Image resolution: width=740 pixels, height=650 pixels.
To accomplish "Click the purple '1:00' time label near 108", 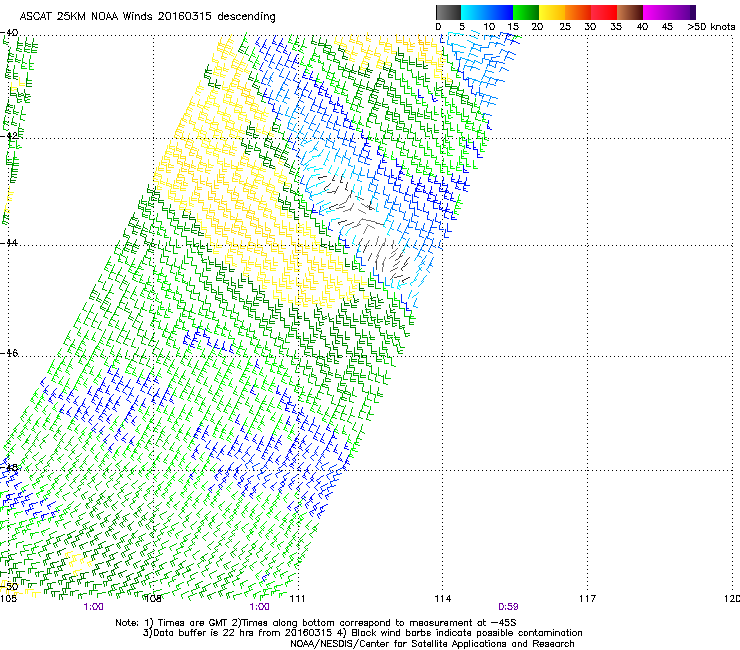I will point(93,607).
